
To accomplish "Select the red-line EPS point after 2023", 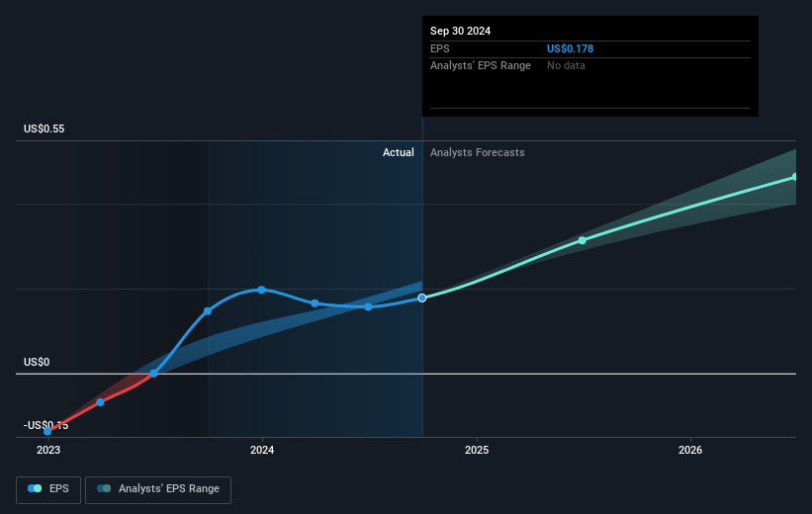I will point(101,402).
